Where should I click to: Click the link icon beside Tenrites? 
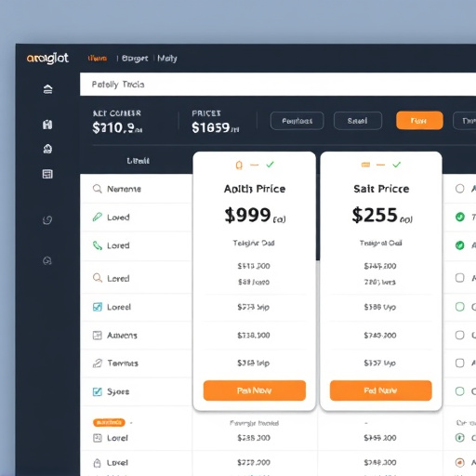point(98,363)
